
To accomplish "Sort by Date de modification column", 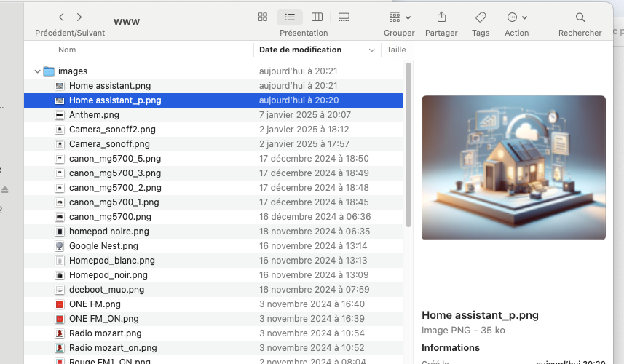I will point(300,50).
